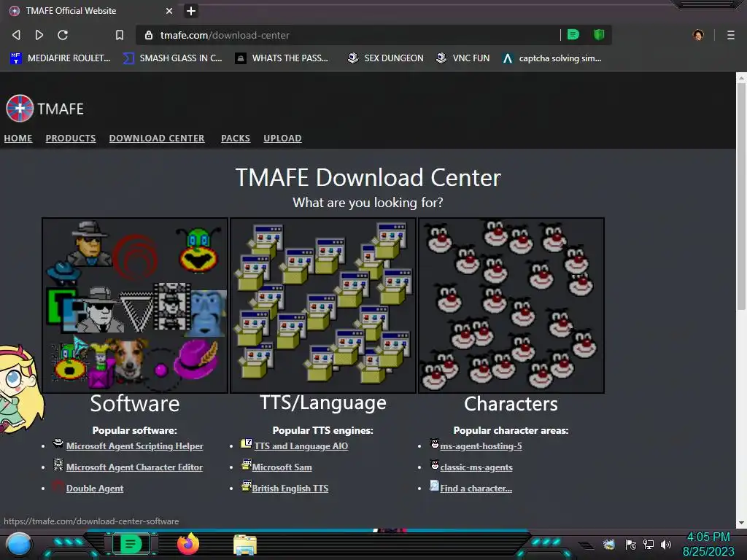The width and height of the screenshot is (747, 560).
Task: Open the green shield extension icon
Action: coord(599,35)
